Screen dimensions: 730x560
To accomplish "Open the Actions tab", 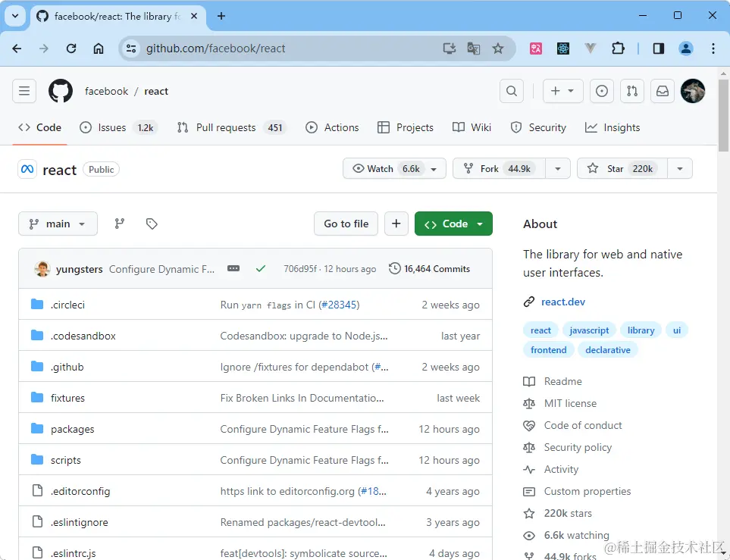I will click(332, 127).
